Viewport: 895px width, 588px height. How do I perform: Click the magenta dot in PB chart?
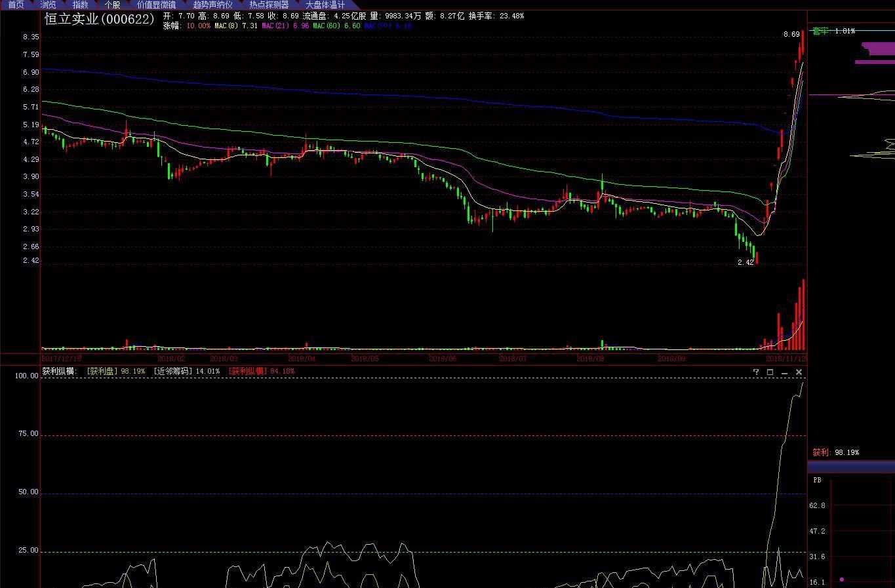pos(842,579)
